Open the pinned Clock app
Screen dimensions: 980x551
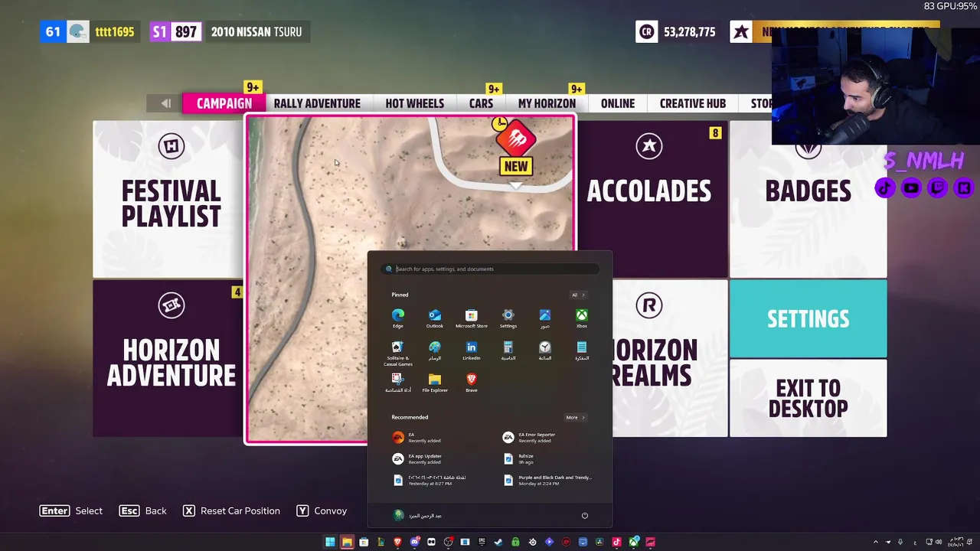pyautogui.click(x=545, y=350)
